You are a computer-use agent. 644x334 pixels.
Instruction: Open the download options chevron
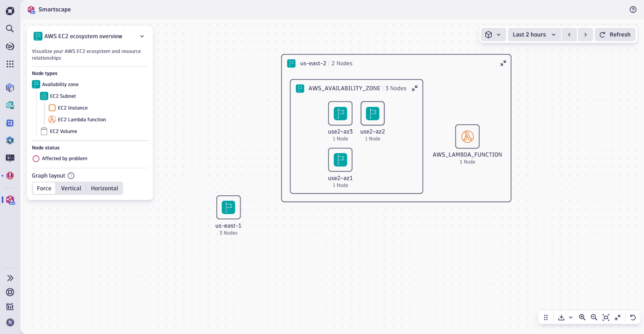pyautogui.click(x=571, y=317)
